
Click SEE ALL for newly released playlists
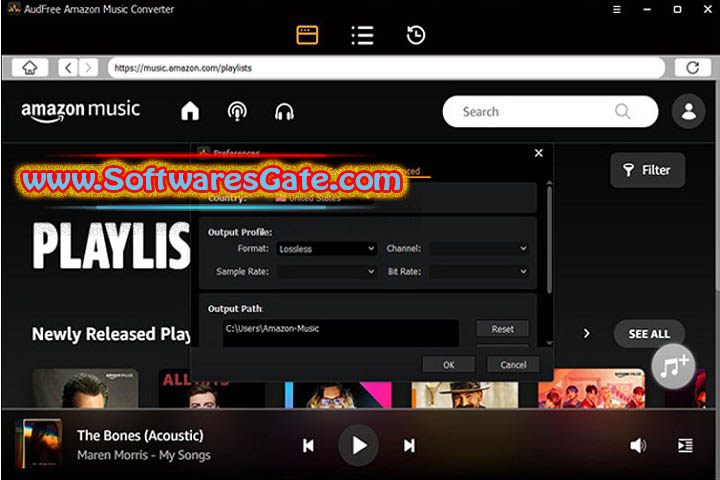[649, 334]
